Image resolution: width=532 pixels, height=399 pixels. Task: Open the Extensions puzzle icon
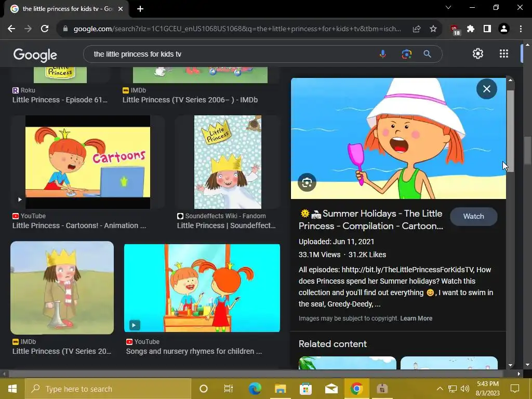(x=471, y=29)
